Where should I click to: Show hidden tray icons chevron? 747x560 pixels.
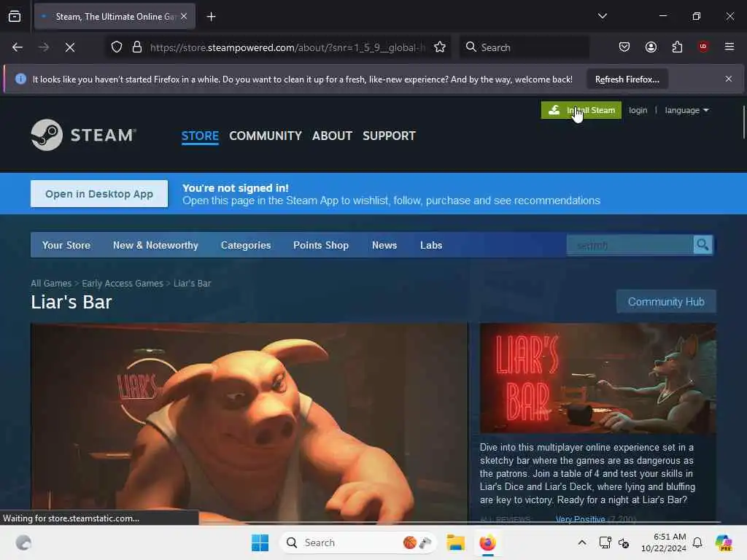(582, 542)
